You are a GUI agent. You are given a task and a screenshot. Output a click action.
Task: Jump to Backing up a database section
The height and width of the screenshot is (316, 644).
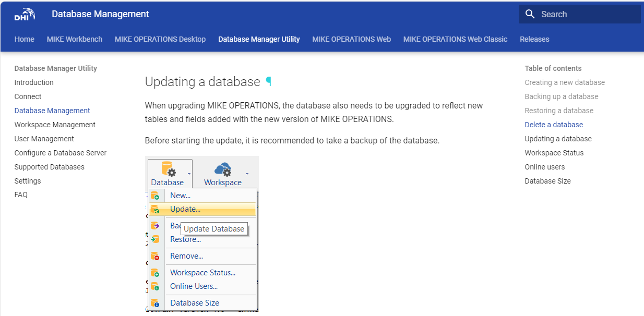562,96
